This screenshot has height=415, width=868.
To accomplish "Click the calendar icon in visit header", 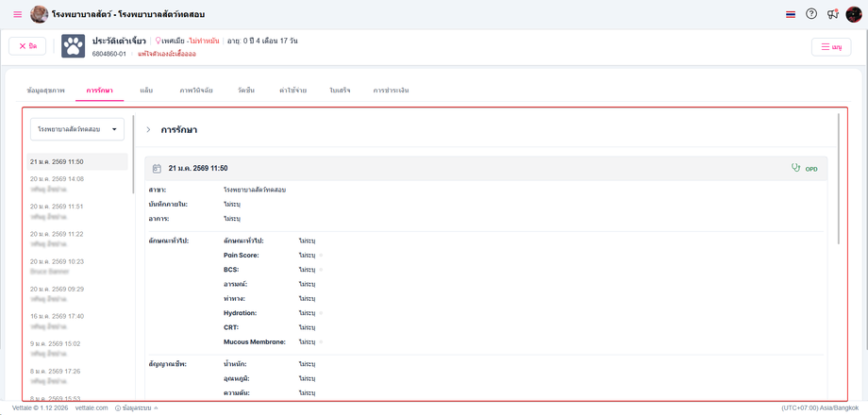I will pos(157,168).
